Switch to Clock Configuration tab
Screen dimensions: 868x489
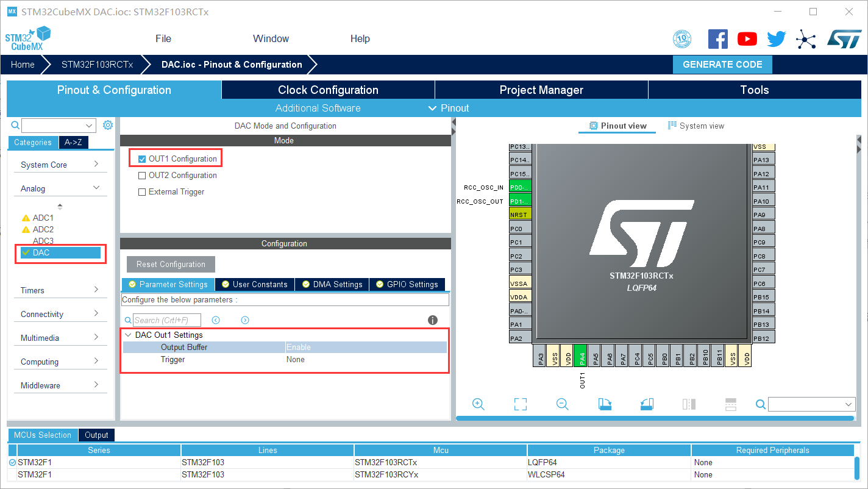[328, 90]
